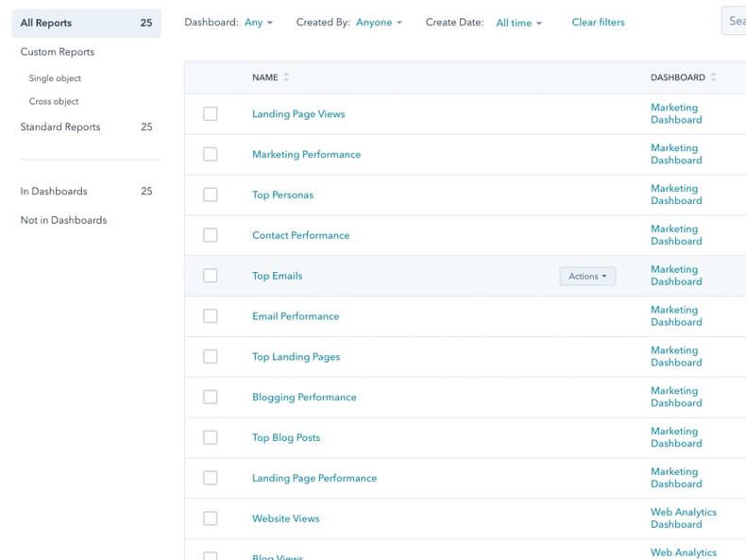This screenshot has height=560, width=746.
Task: Select the Top Personas row checkbox
Action: pyautogui.click(x=210, y=195)
